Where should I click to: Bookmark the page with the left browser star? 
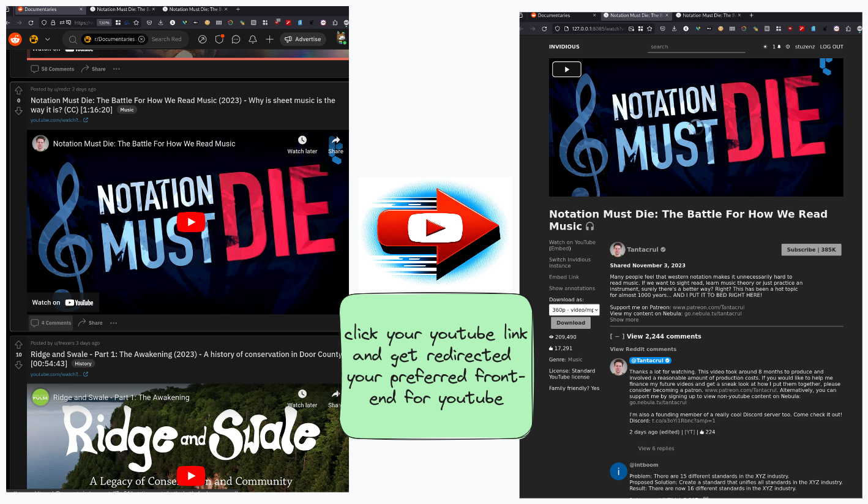(136, 23)
